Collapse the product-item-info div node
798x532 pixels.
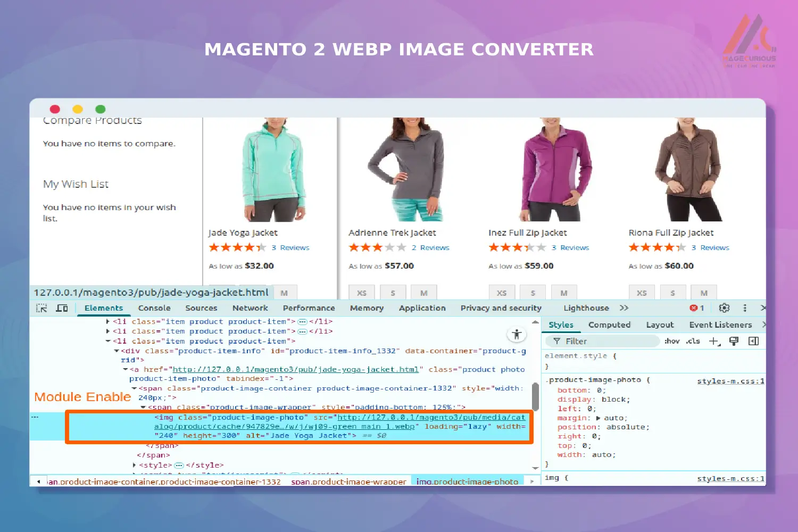[x=117, y=351]
